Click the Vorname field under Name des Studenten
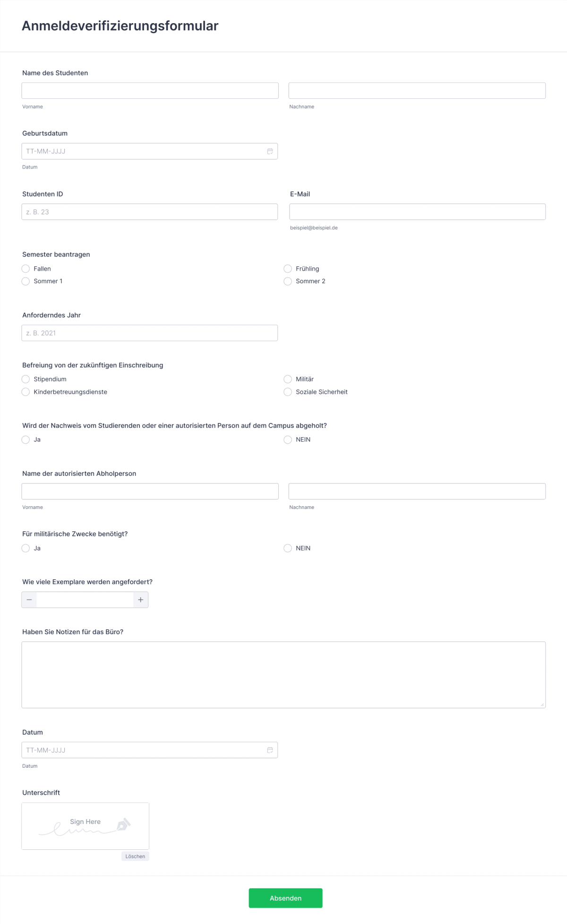Viewport: 567px width, 924px height. tap(149, 90)
